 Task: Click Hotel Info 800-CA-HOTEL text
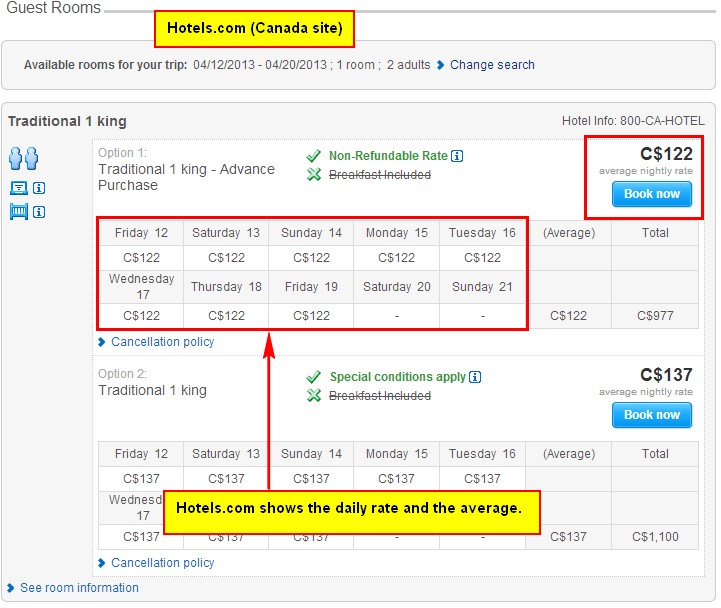[x=633, y=121]
